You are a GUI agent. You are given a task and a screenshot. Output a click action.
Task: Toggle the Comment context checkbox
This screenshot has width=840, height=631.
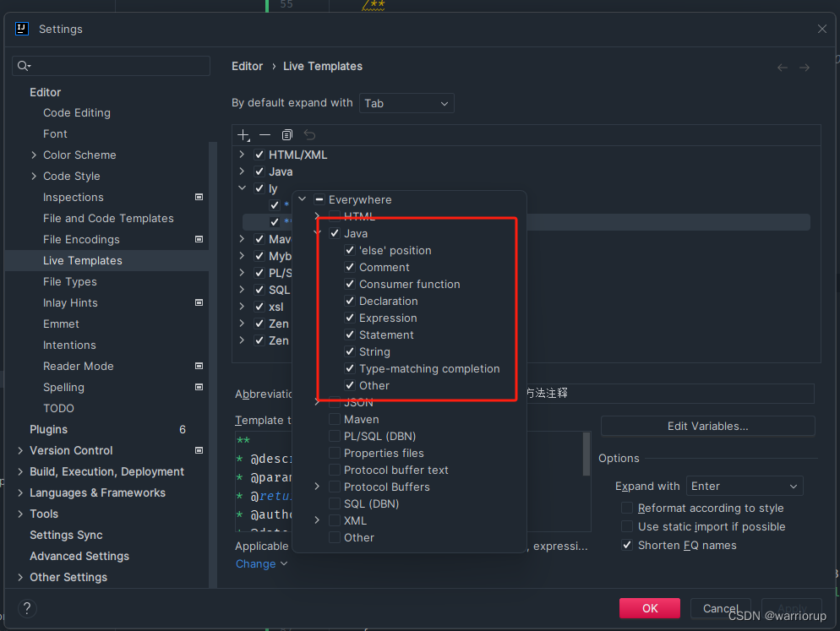350,267
